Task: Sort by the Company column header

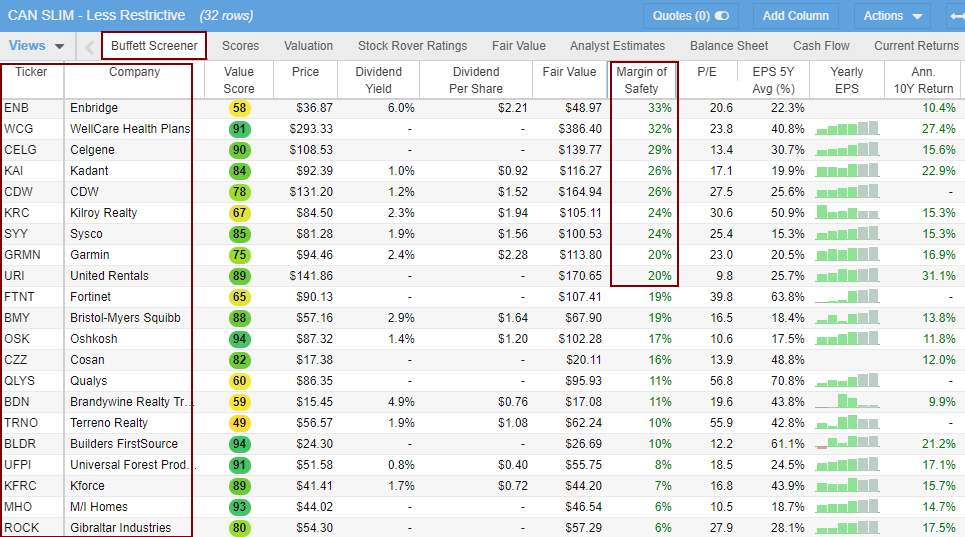Action: pos(134,80)
